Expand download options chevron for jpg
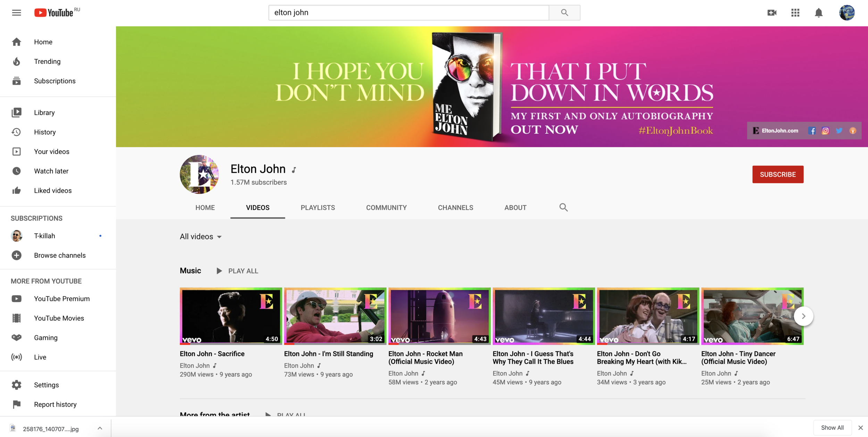 (x=100, y=428)
